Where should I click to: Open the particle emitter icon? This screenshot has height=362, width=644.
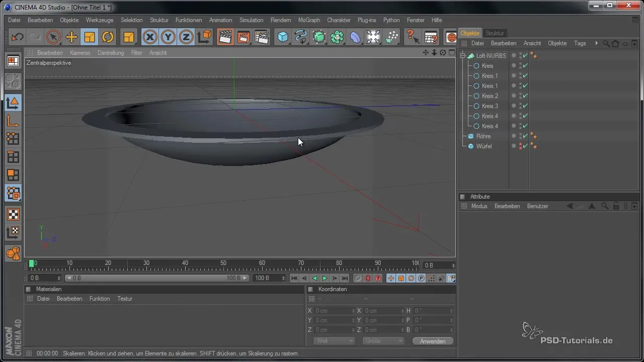[x=391, y=37]
